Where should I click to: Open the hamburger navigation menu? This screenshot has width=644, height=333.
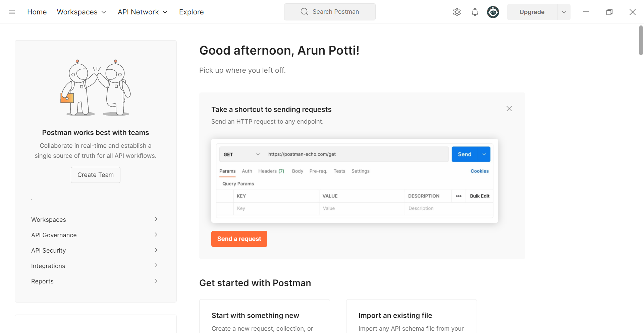(12, 12)
